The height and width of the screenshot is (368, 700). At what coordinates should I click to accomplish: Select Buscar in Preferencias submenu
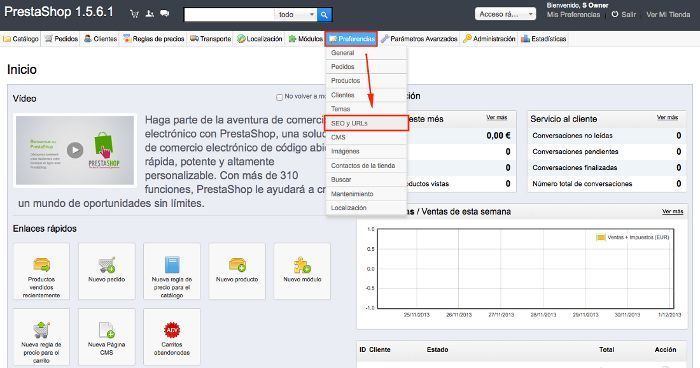point(366,180)
